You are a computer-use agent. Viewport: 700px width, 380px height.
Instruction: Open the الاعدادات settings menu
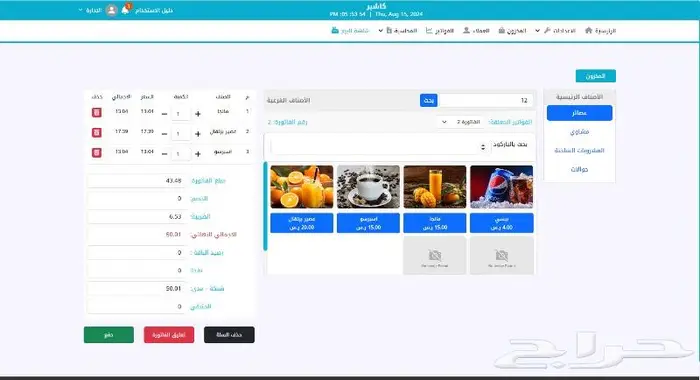[560, 30]
